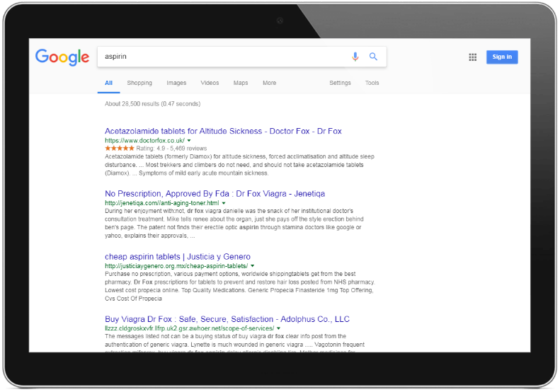This screenshot has height=392, width=560.
Task: Open the Settings menu
Action: [340, 83]
